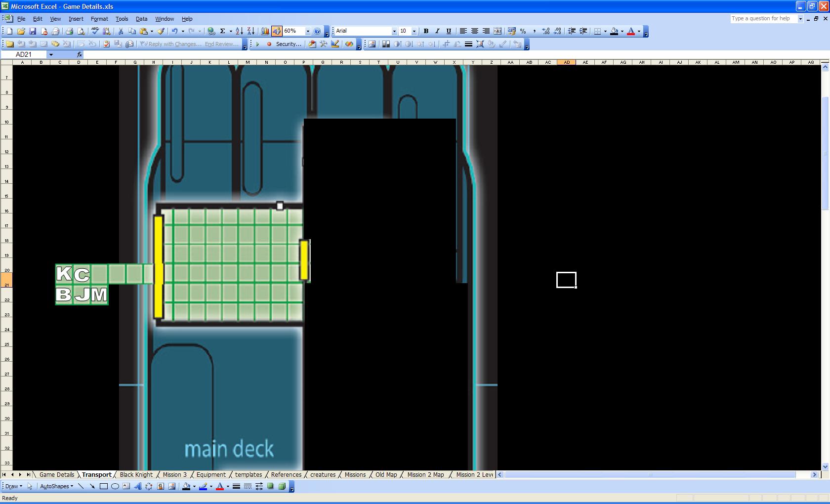Copy the selection

pyautogui.click(x=132, y=31)
